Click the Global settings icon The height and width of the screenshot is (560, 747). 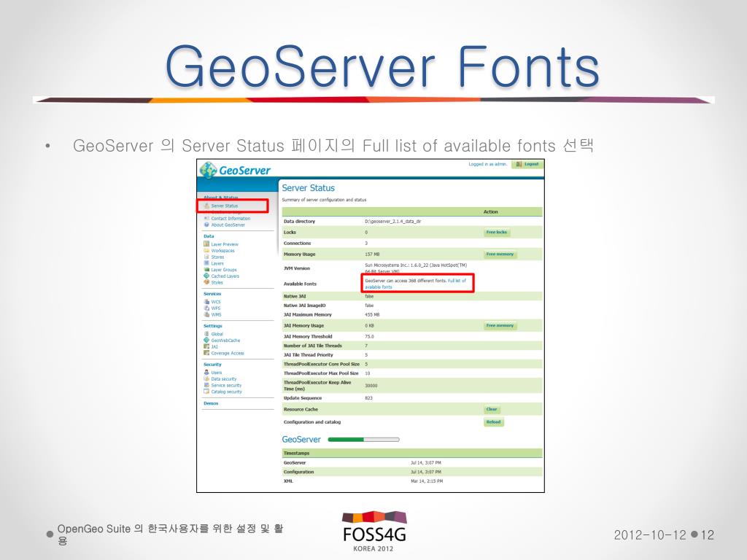click(x=206, y=334)
